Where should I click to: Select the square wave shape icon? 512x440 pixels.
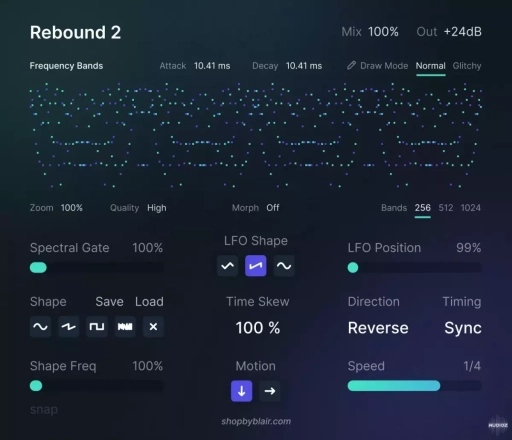tap(97, 327)
